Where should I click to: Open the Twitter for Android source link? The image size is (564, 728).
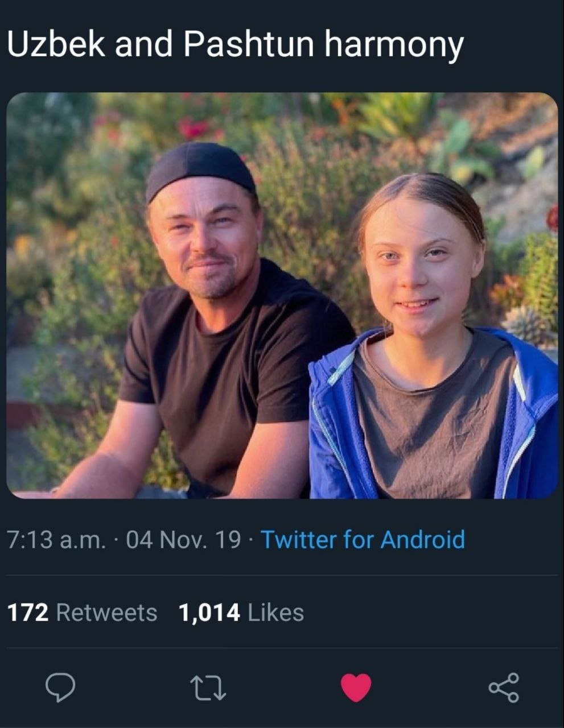(363, 539)
